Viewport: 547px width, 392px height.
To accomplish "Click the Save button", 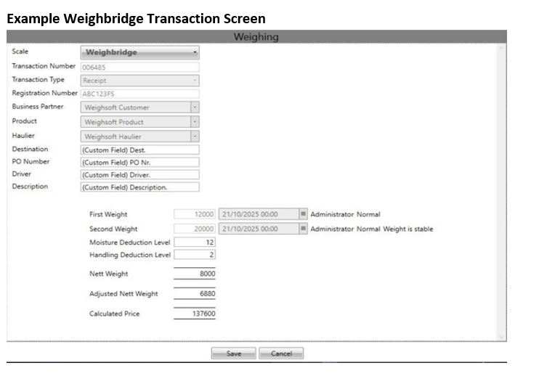I will [x=234, y=354].
